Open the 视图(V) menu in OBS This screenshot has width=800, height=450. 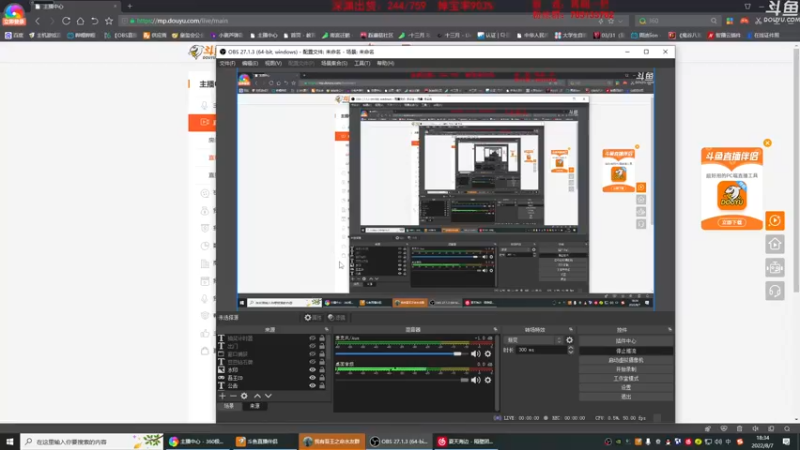(273, 63)
